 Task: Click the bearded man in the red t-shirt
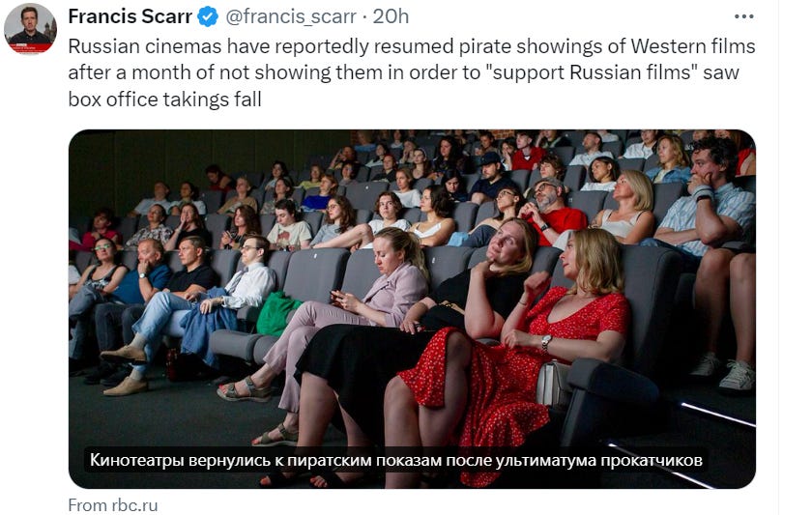553,212
